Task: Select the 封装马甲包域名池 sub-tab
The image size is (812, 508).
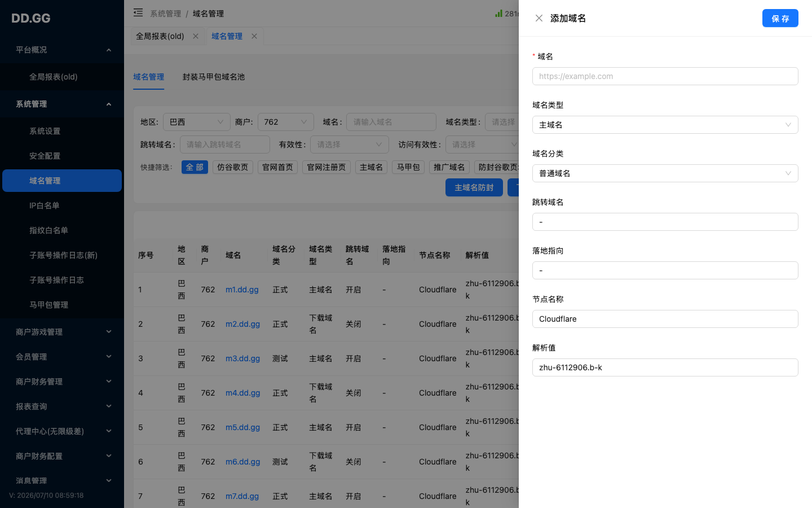Action: coord(214,77)
